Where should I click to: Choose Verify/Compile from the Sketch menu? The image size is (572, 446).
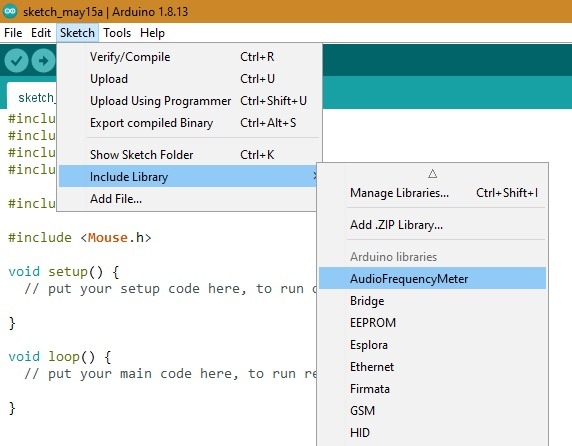tap(189, 57)
